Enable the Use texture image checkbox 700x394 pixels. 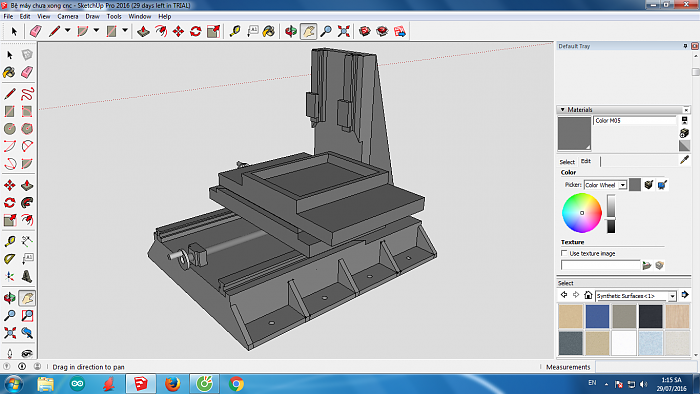coord(564,253)
